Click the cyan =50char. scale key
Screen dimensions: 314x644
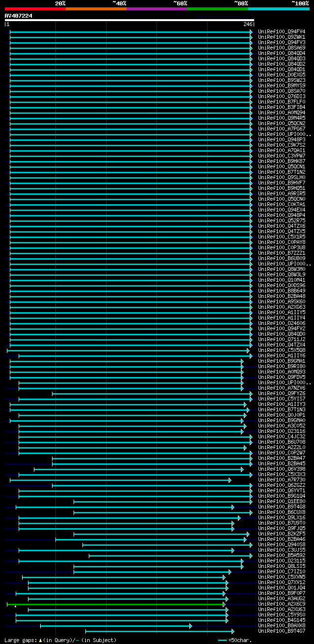click(x=222, y=640)
